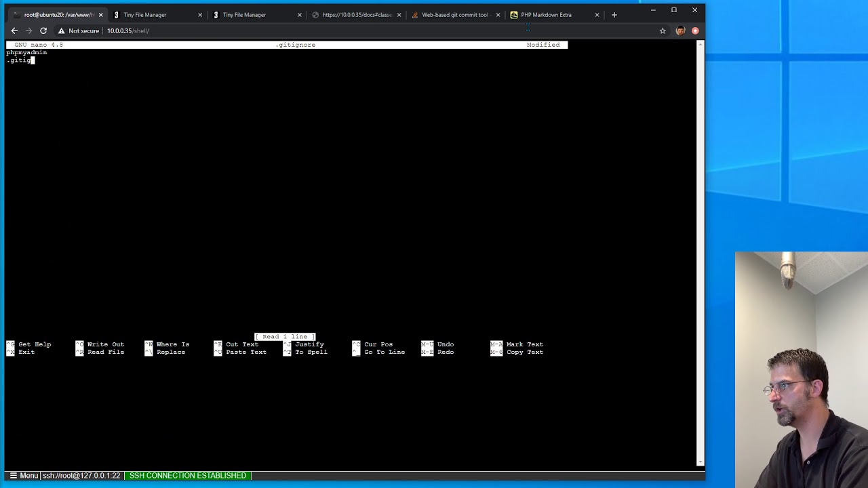The width and height of the screenshot is (868, 488).
Task: Bookmark this page with the star icon
Action: pos(663,30)
